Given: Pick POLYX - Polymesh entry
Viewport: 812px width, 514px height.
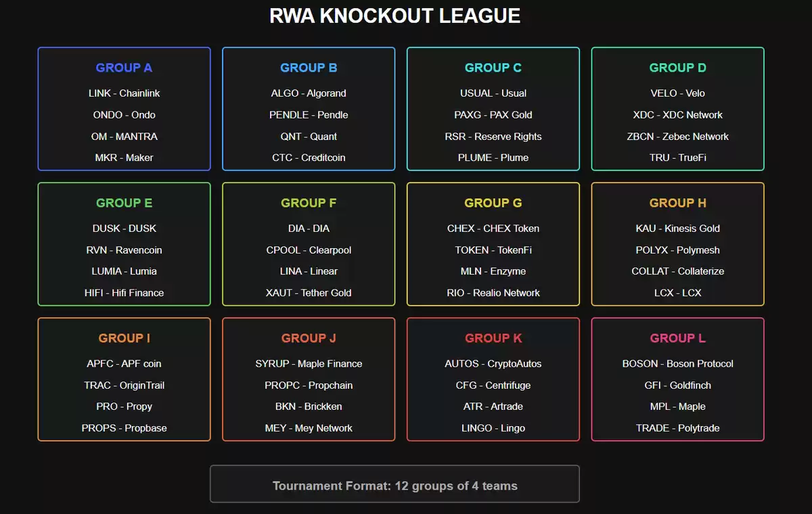Looking at the screenshot, I should coord(678,250).
